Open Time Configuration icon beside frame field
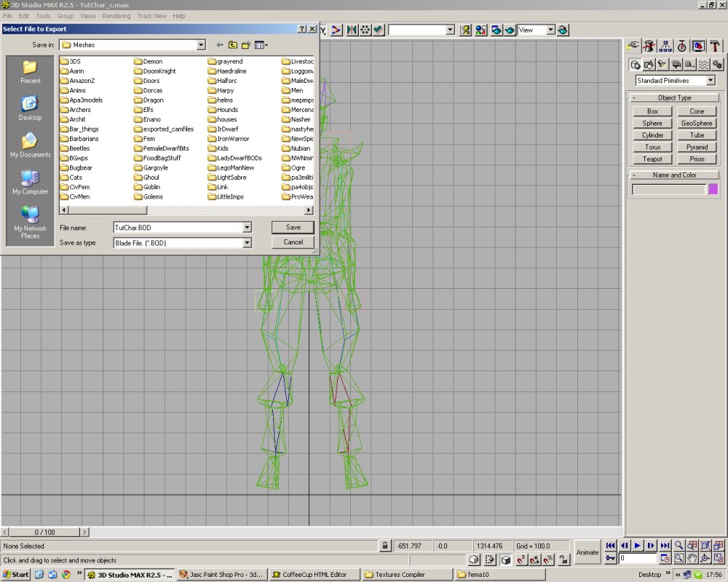This screenshot has height=582, width=728. [665, 558]
